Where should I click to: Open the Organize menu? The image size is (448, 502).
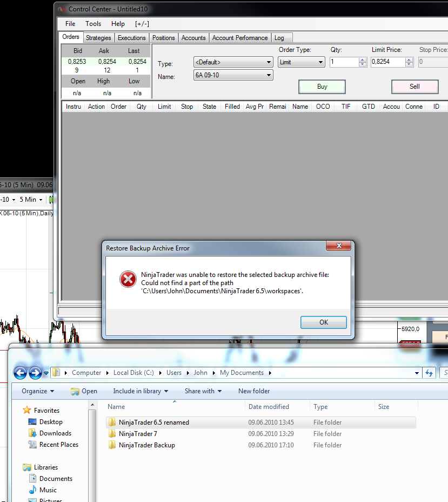click(38, 391)
